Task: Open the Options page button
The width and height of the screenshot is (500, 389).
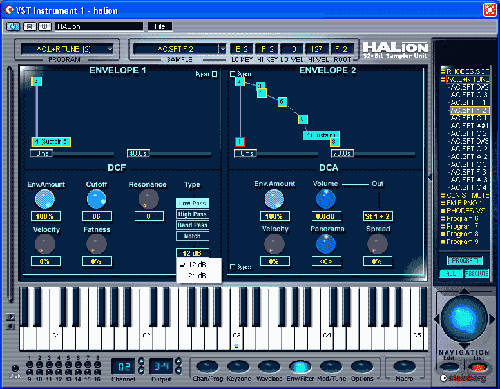Action: pyautogui.click(x=362, y=367)
